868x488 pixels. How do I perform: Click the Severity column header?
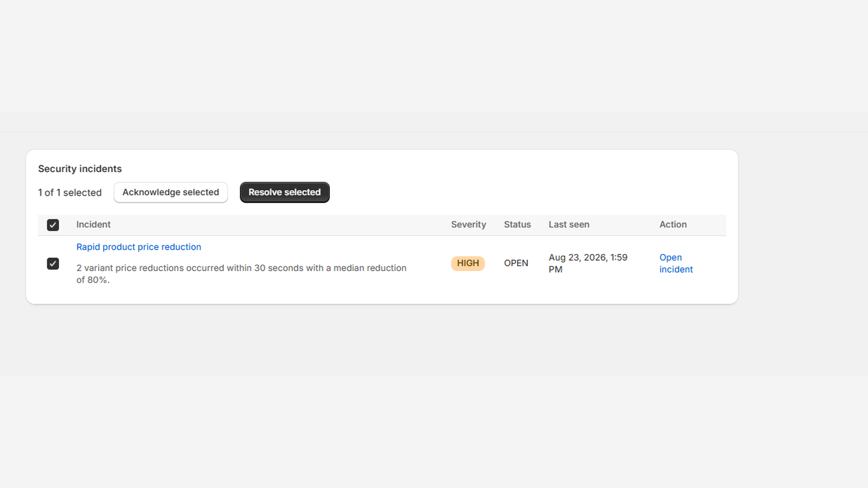(x=469, y=224)
